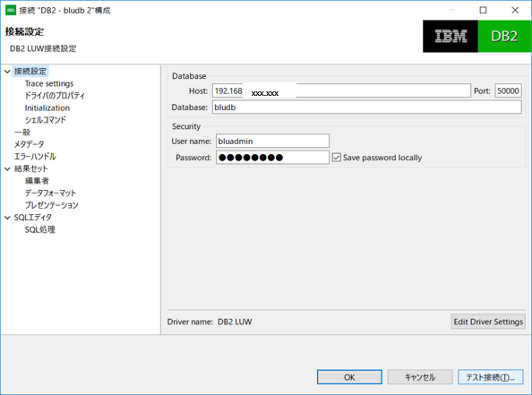Screen dimensions: 532x395
Task: Select SQLエディタ in the tree
Action: point(32,218)
